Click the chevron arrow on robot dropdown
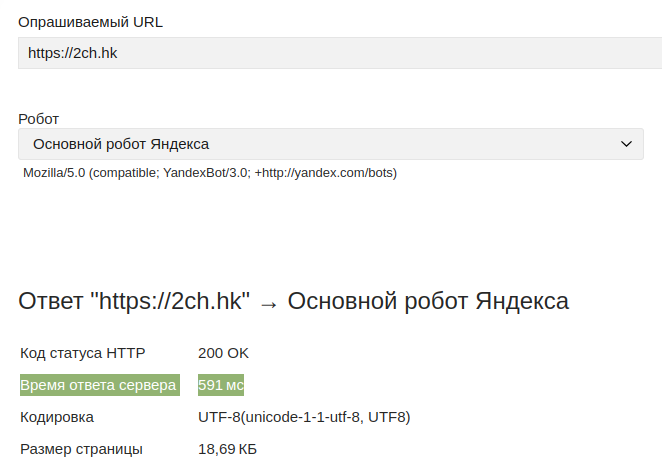Screen dimensions: 662x472 (x=626, y=144)
